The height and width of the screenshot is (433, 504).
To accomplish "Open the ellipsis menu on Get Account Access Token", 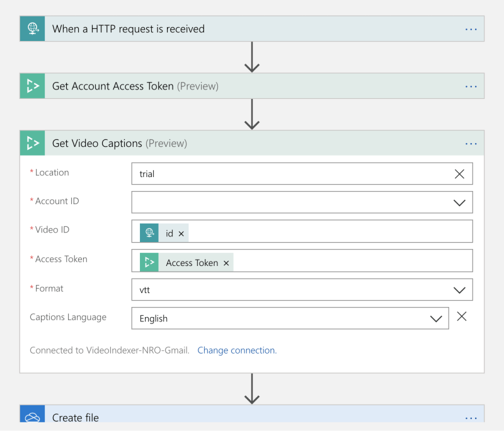I will (471, 86).
